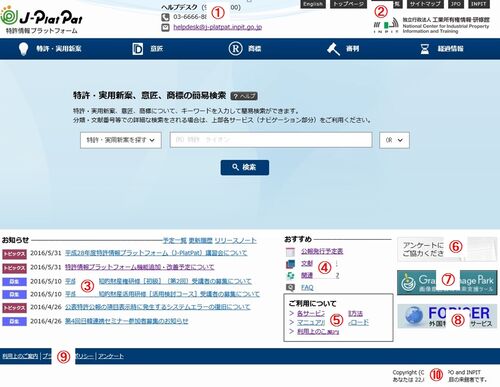Open the Graphic Image Park banner
Screen dimensions: 500x387
coord(447,283)
